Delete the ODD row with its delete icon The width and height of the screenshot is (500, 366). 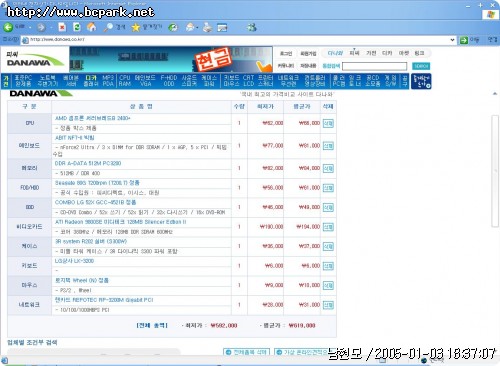328,207
